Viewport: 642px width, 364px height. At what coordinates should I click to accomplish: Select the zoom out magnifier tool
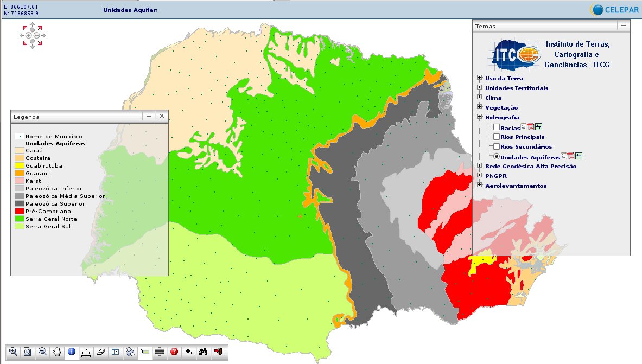coord(42,352)
